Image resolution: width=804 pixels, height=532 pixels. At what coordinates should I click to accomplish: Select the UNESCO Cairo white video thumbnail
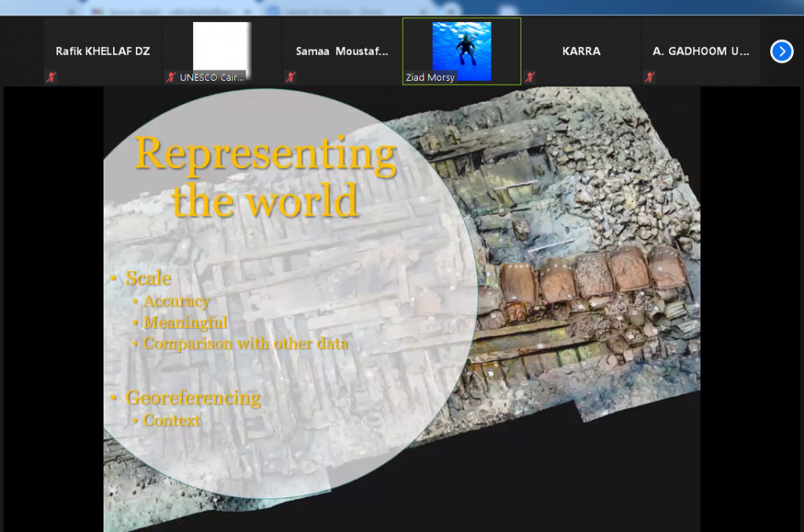(221, 47)
